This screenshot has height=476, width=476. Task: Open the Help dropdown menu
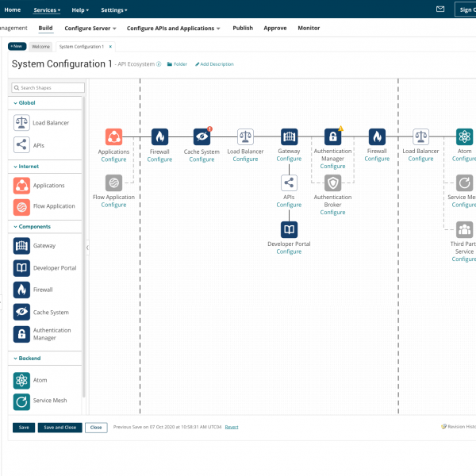click(80, 10)
